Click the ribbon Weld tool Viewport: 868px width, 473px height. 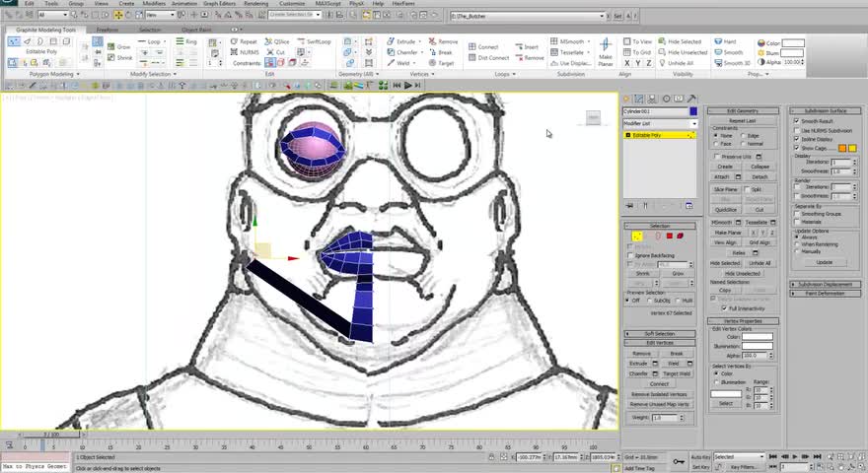click(398, 63)
